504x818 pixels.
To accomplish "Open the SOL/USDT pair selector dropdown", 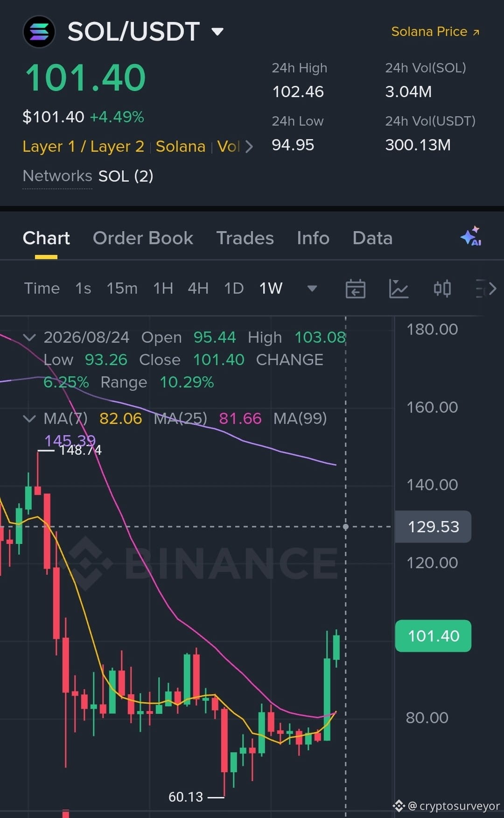I will click(217, 31).
